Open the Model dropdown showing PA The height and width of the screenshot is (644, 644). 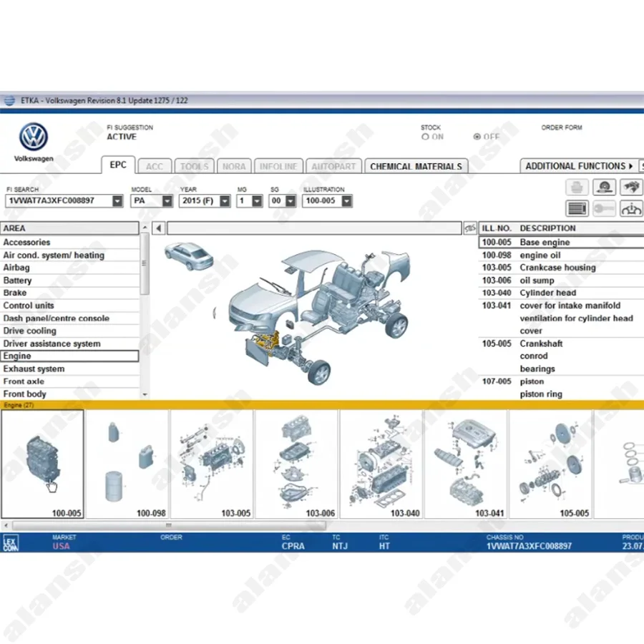(x=167, y=201)
